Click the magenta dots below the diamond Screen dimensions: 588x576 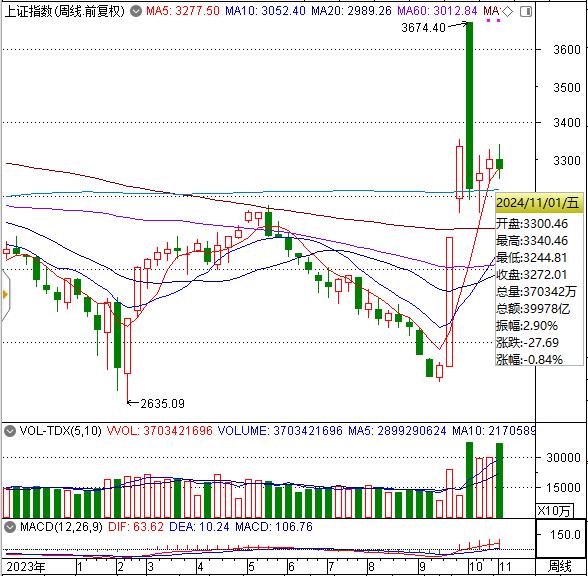click(493, 21)
